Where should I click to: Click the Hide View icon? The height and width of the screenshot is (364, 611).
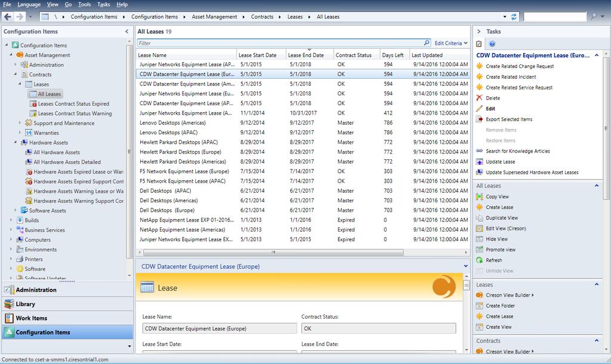coord(479,239)
